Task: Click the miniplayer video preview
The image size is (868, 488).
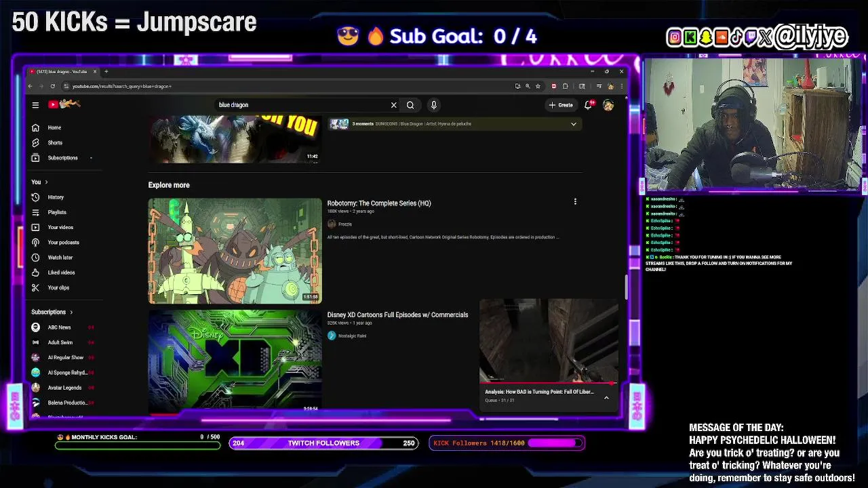Action: pyautogui.click(x=549, y=341)
